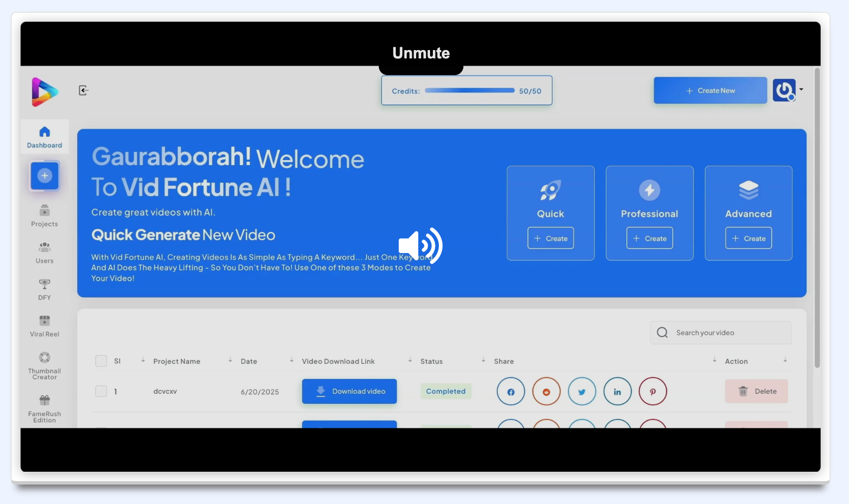Click the Create New button
Viewport: 849px width, 504px height.
click(x=710, y=90)
